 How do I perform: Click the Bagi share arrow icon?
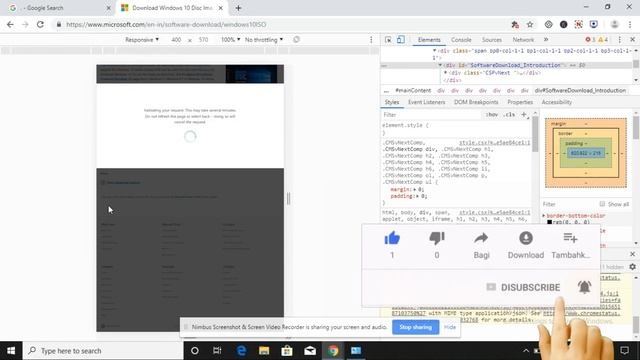481,238
